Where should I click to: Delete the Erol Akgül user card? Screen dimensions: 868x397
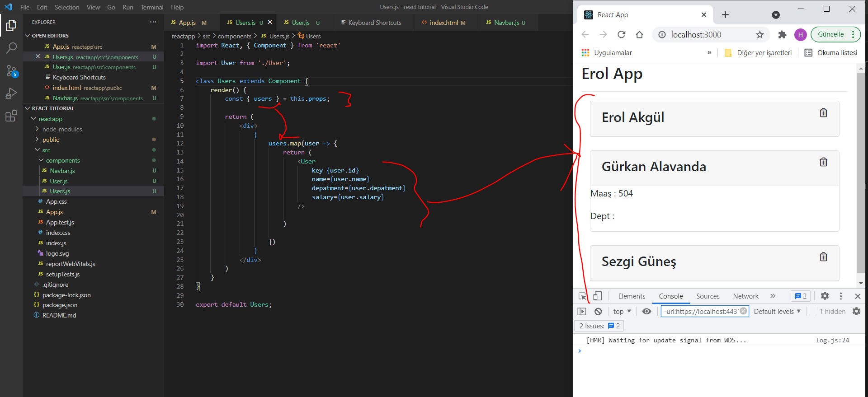823,113
